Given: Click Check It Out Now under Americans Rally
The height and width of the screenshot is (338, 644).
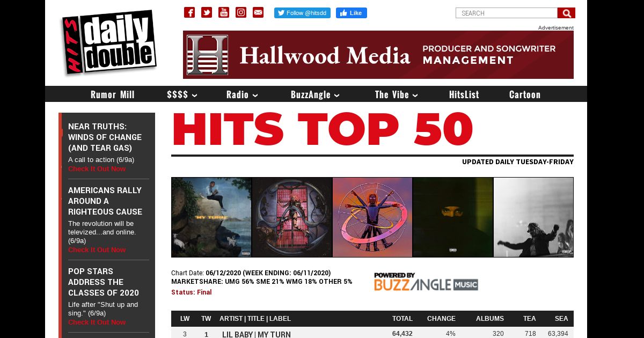Looking at the screenshot, I should pyautogui.click(x=97, y=249).
